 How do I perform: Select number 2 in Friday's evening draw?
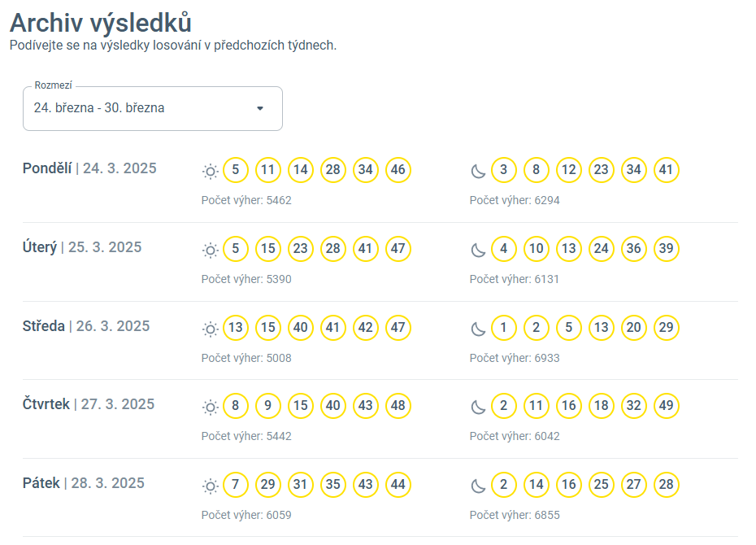503,484
